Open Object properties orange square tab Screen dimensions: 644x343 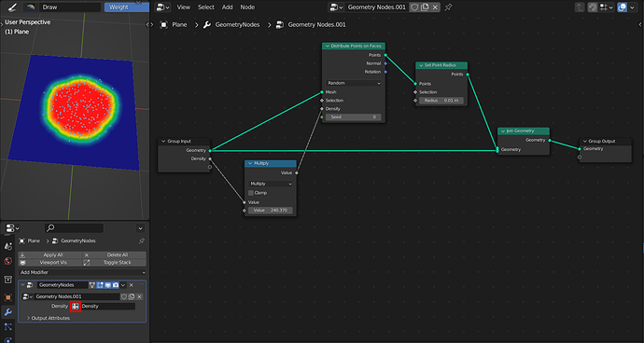coord(7,297)
